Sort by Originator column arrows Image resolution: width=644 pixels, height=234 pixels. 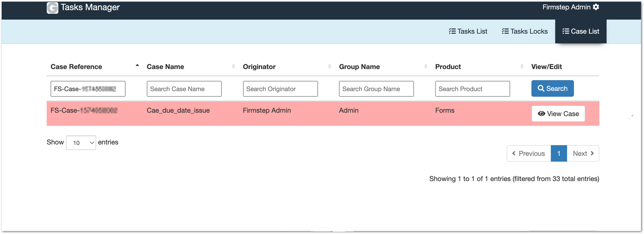[329, 66]
